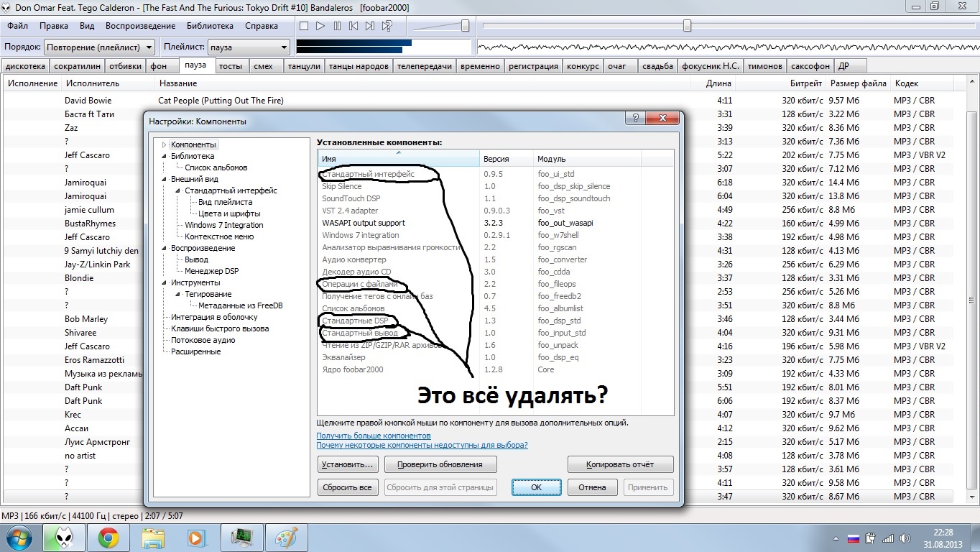Open the Почему некоторые компоненты недоступны link
This screenshot has width=980, height=552.
pyautogui.click(x=422, y=445)
